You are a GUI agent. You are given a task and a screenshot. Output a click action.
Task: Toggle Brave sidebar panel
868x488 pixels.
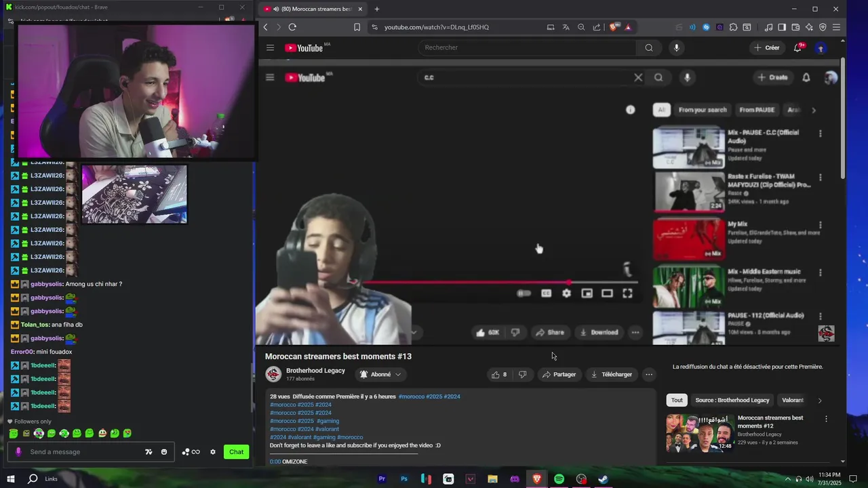(x=782, y=27)
